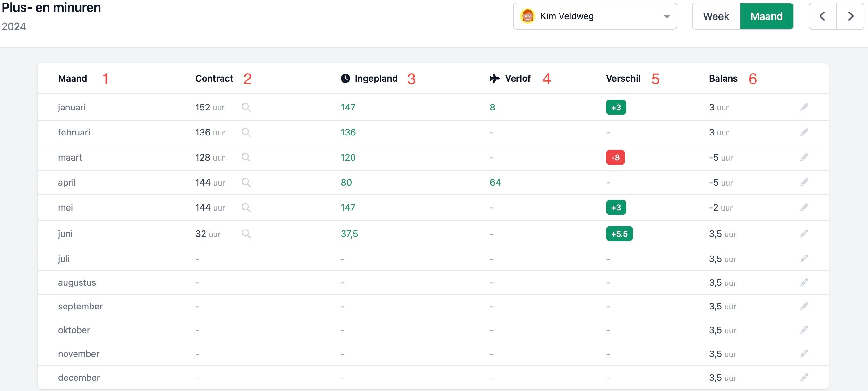This screenshot has height=391, width=868.
Task: Switch to the Week view
Action: (716, 16)
